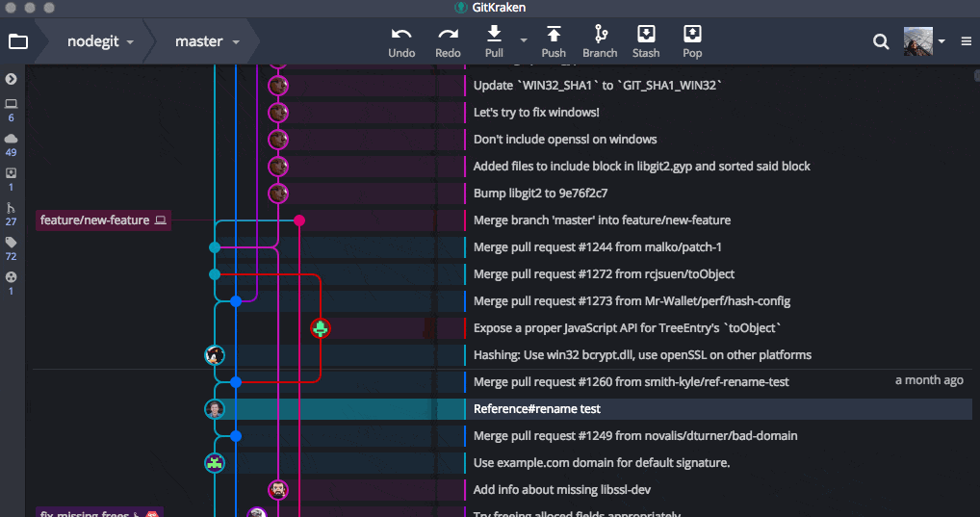Open the nodegit repository dropdown
980x517 pixels.
(100, 41)
